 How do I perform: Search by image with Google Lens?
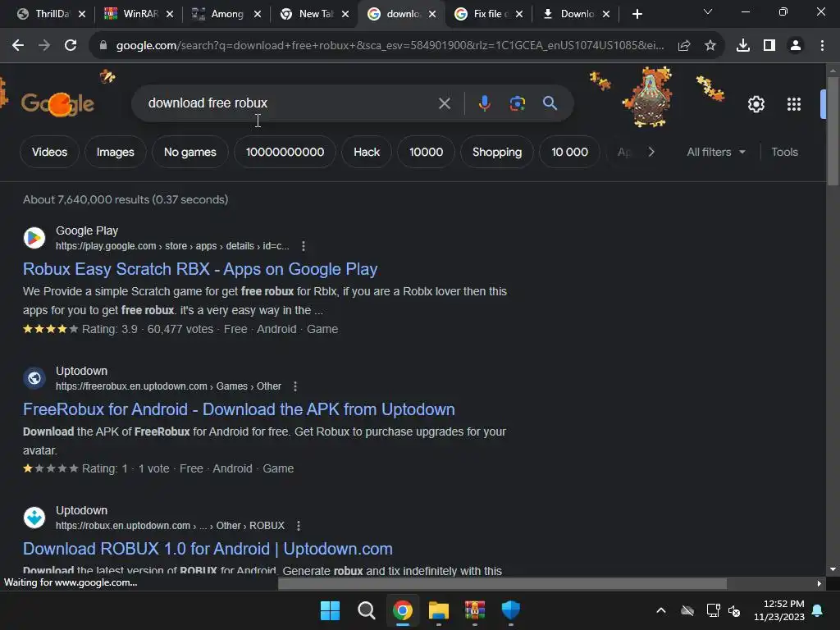click(517, 103)
